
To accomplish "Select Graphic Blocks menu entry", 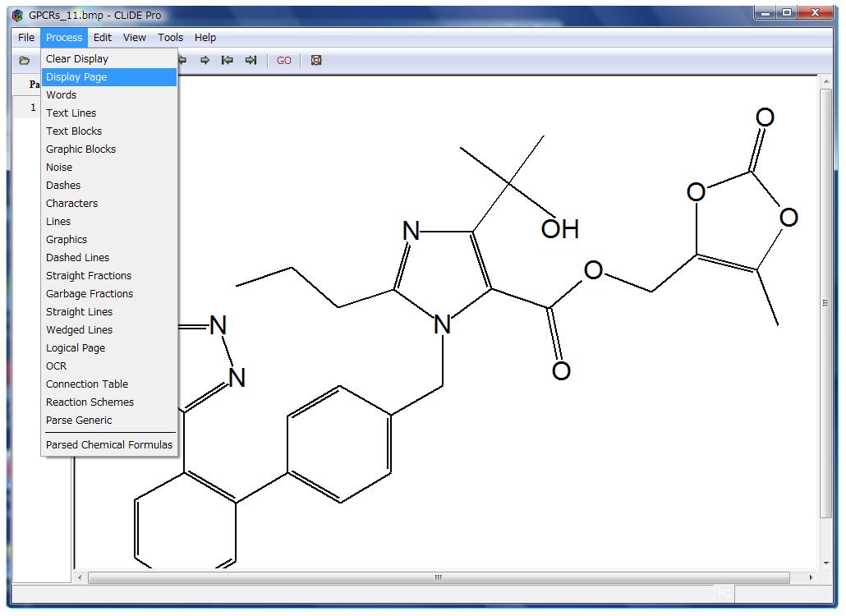I will [109, 149].
